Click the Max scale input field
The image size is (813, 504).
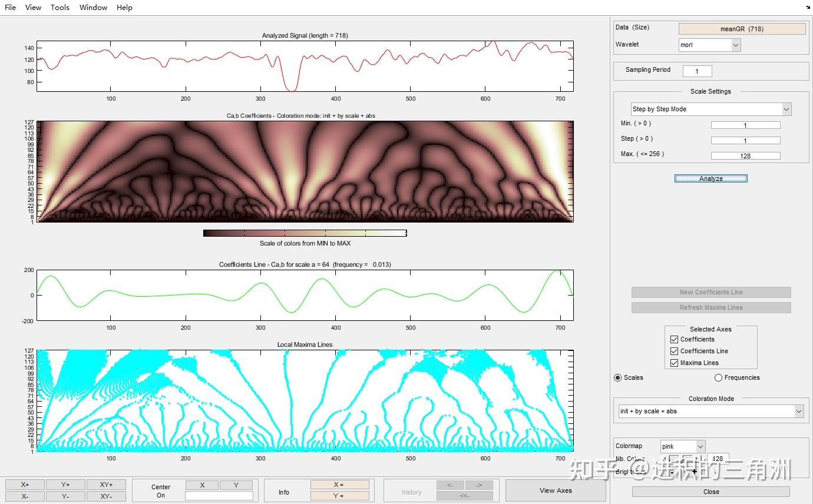[745, 155]
